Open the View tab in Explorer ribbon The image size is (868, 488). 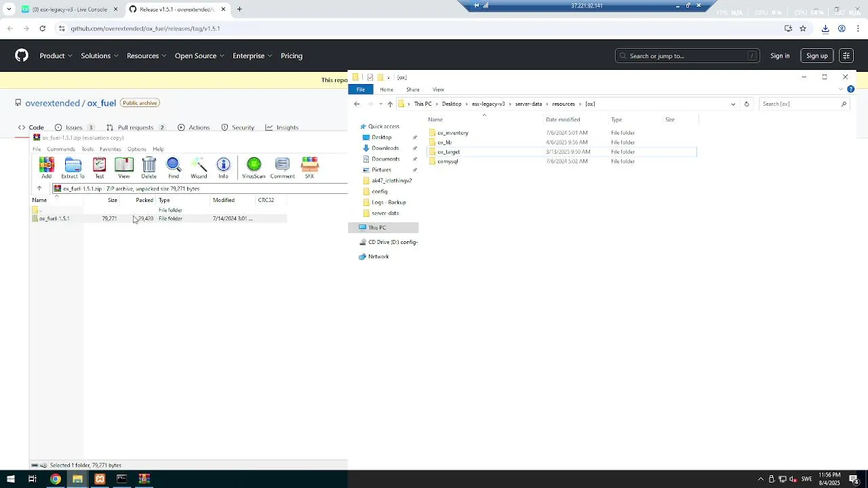438,89
